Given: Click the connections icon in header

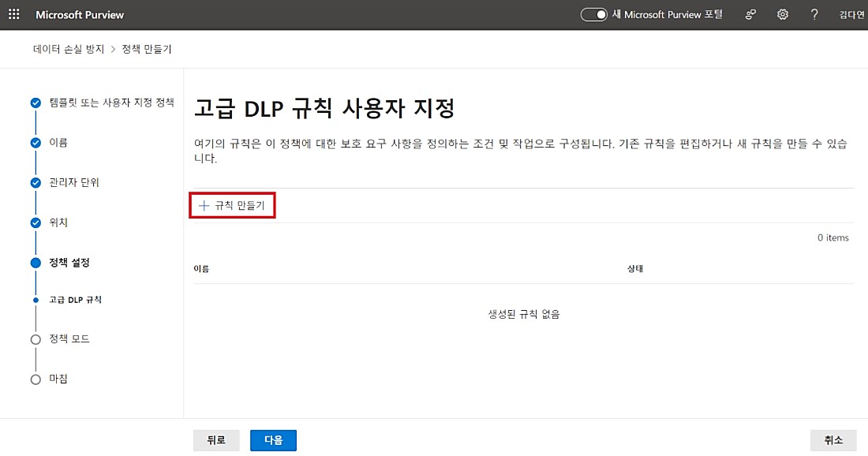Looking at the screenshot, I should [x=752, y=15].
